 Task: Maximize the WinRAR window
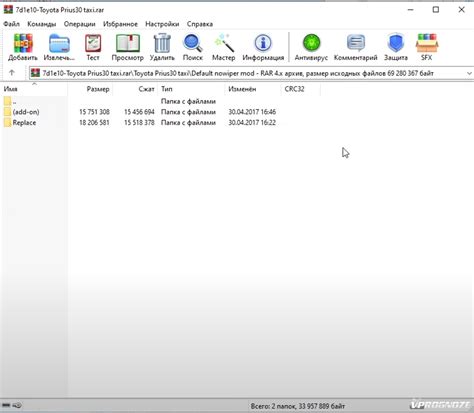pyautogui.click(x=436, y=10)
